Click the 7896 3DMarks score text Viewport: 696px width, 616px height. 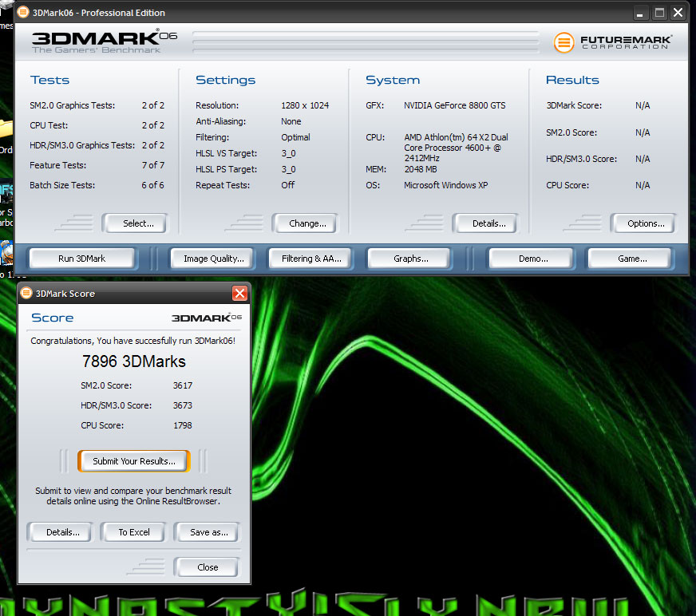134,361
